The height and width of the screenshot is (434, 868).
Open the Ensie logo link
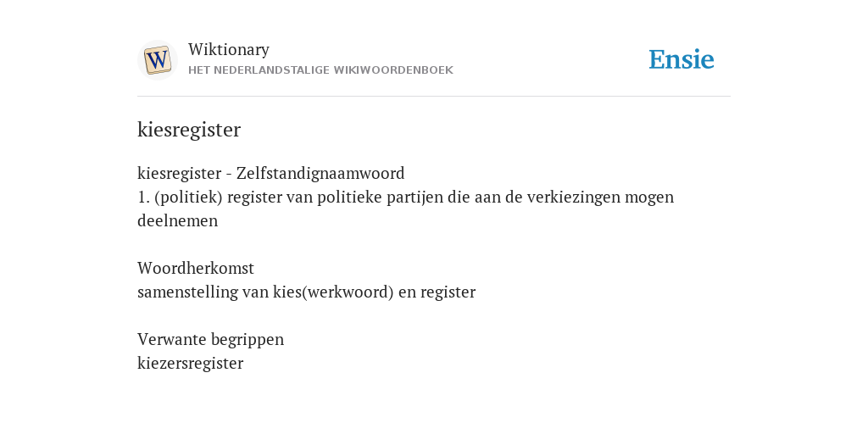(x=682, y=59)
